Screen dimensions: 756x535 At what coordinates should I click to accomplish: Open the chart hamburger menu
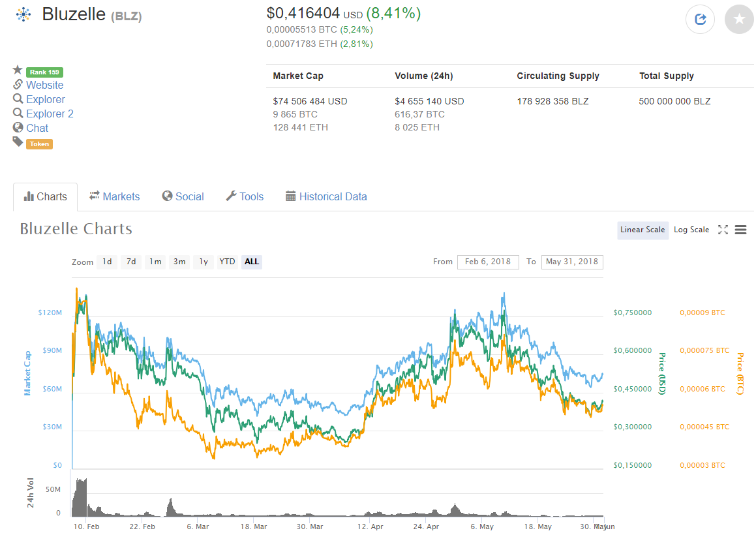pyautogui.click(x=740, y=230)
